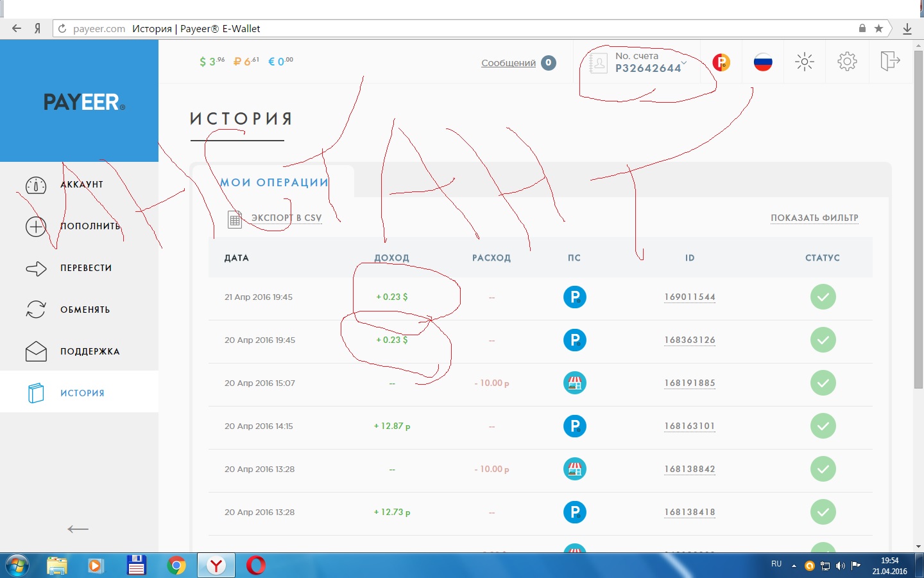Click status checkmark for ID 169011544
This screenshot has height=578, width=924.
click(823, 297)
